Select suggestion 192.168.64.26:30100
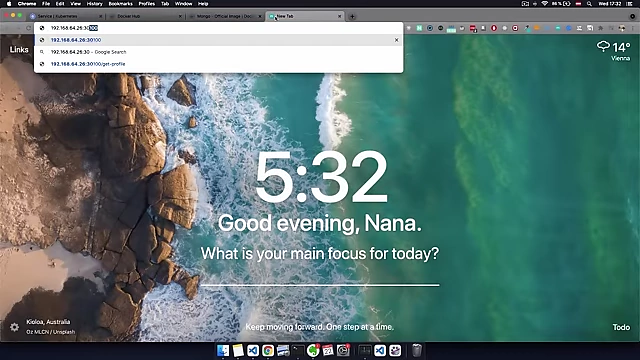640x360 pixels. tap(218, 40)
